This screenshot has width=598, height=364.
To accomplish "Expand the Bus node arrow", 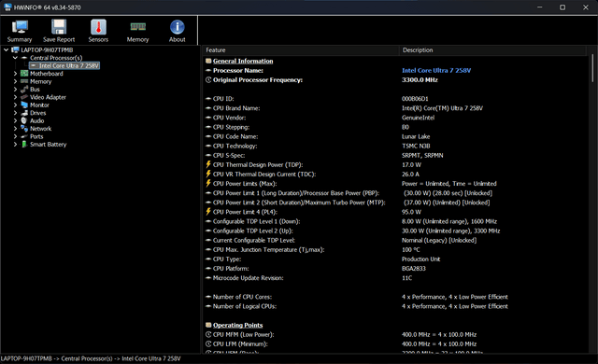I will click(15, 89).
